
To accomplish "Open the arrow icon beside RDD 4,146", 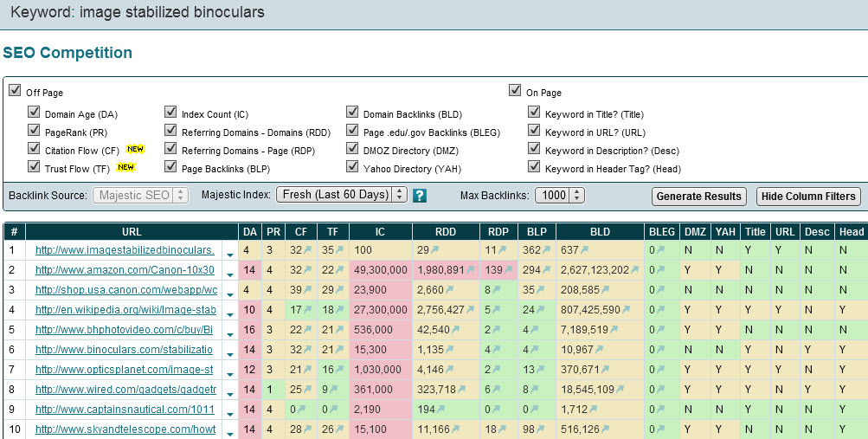I will [x=449, y=370].
